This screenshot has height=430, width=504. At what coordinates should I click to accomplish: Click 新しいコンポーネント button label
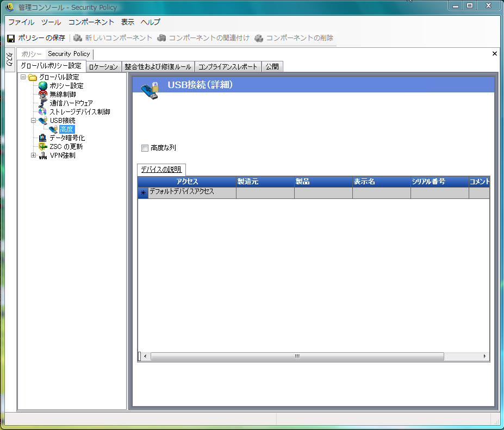coord(119,38)
